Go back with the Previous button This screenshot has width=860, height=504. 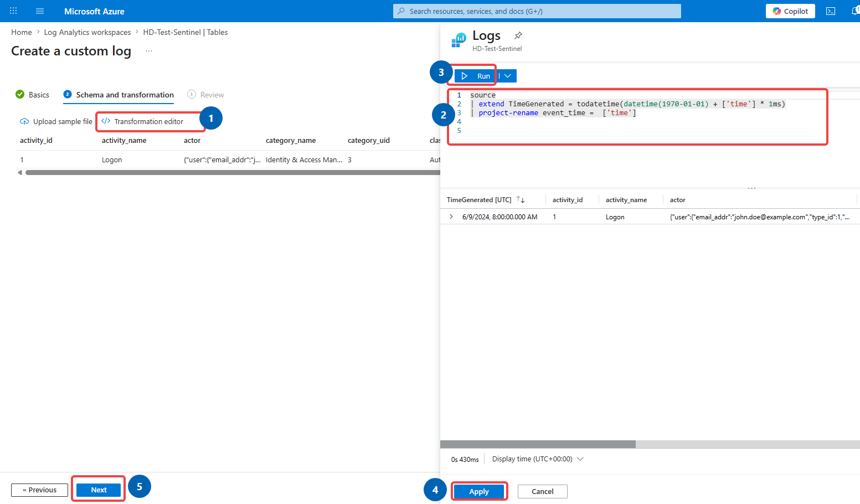[39, 490]
